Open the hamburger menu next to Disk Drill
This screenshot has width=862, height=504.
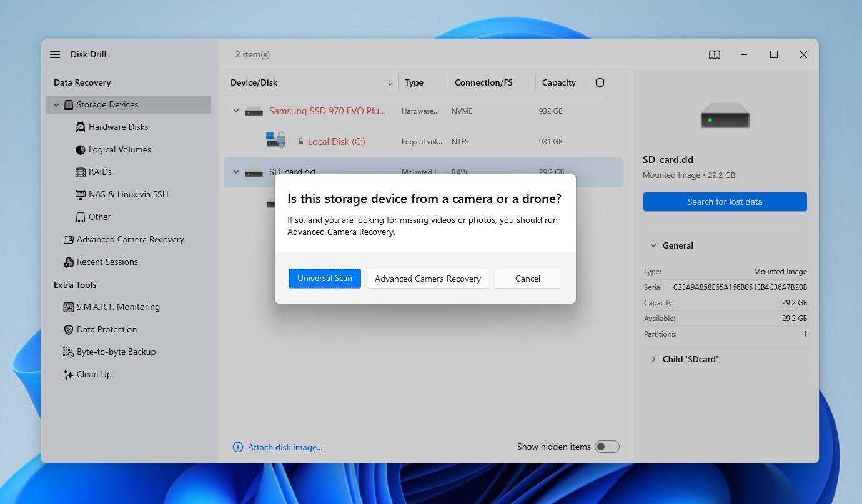(x=55, y=54)
